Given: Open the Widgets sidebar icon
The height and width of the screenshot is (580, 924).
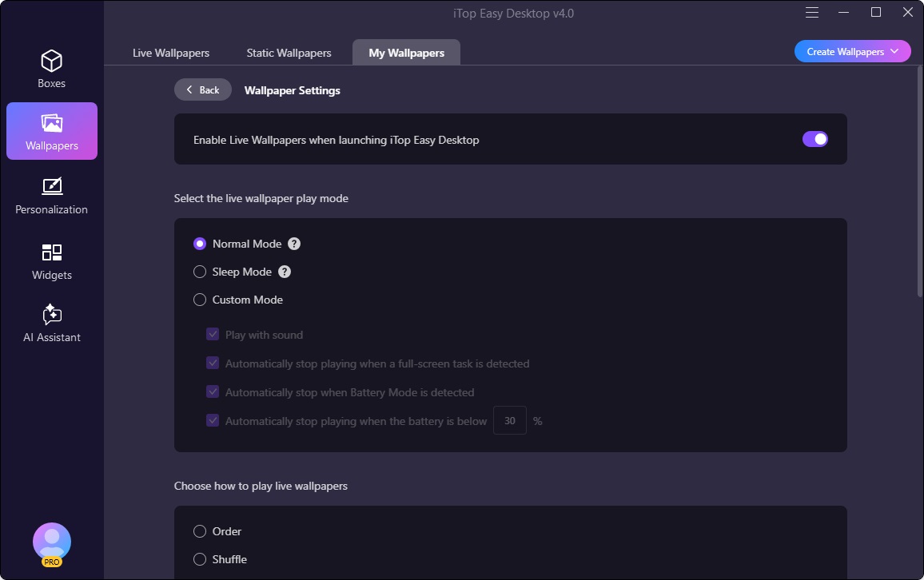Looking at the screenshot, I should (52, 252).
